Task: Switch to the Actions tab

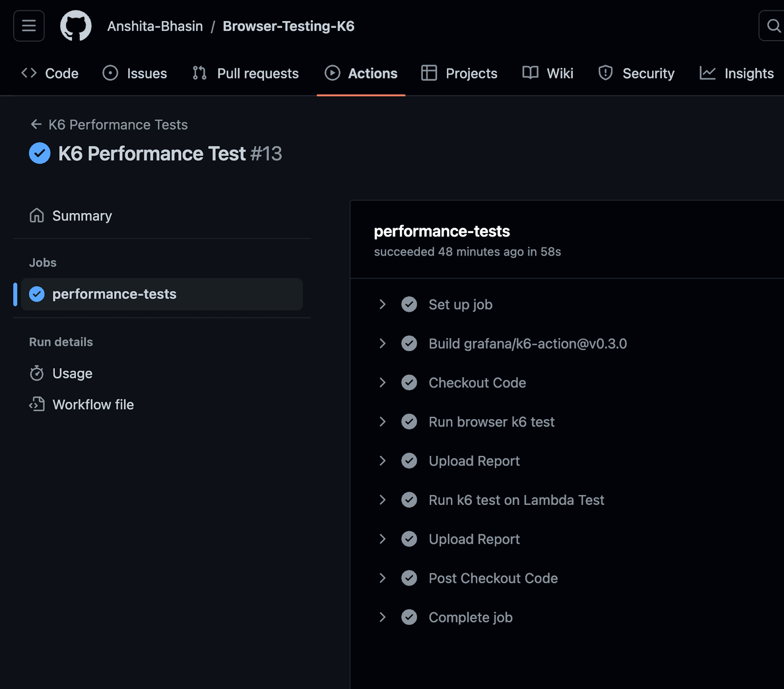Action: pyautogui.click(x=372, y=73)
